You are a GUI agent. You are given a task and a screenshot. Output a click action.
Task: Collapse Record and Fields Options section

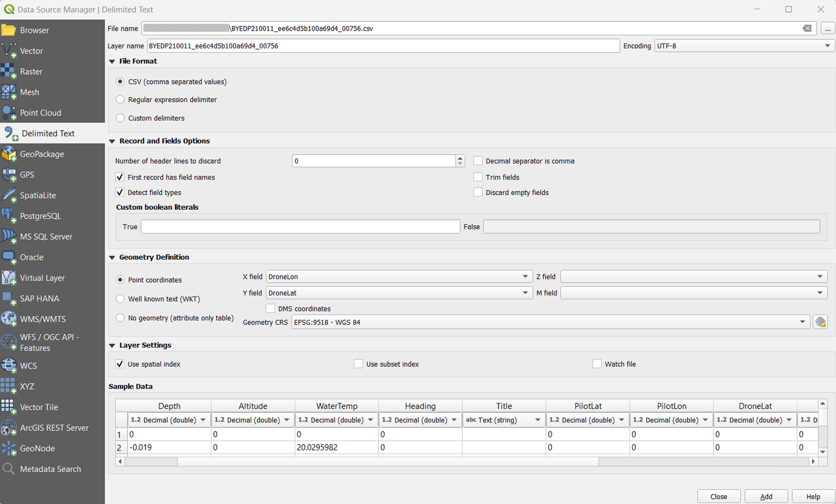click(x=112, y=141)
